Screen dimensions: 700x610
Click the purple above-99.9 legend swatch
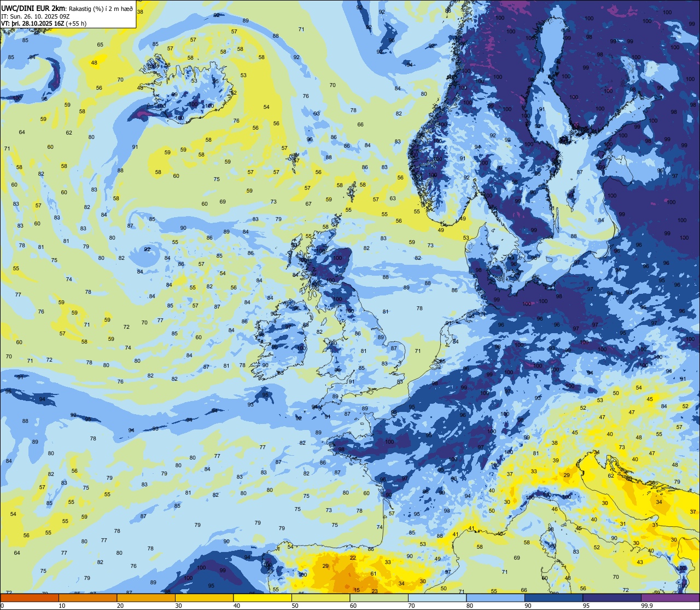click(x=670, y=597)
